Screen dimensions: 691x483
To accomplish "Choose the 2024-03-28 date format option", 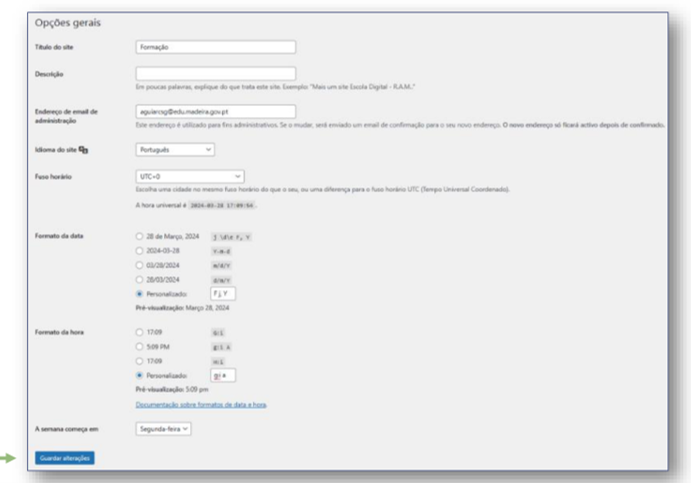I will pyautogui.click(x=139, y=251).
